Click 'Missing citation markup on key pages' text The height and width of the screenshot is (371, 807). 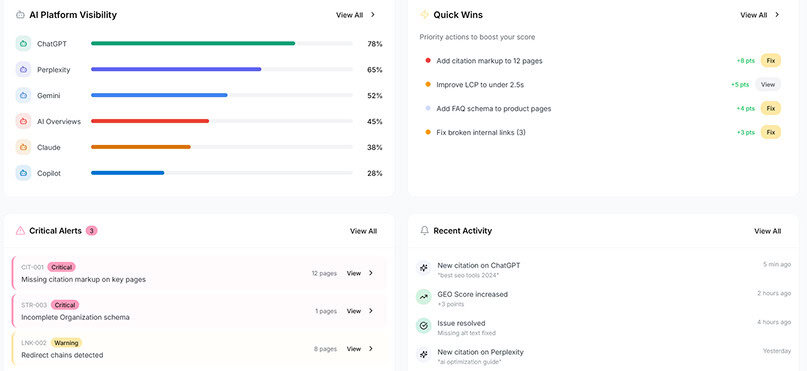[x=83, y=279]
